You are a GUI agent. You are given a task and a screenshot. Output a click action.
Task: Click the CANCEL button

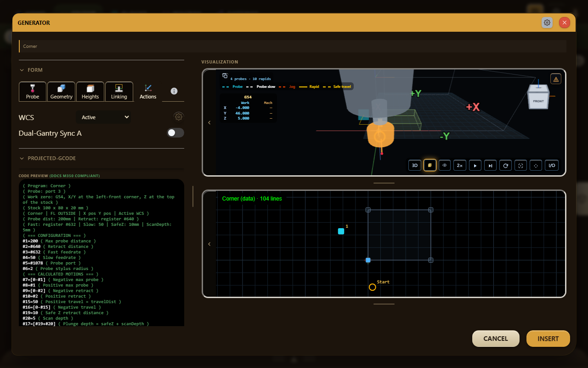(496, 339)
